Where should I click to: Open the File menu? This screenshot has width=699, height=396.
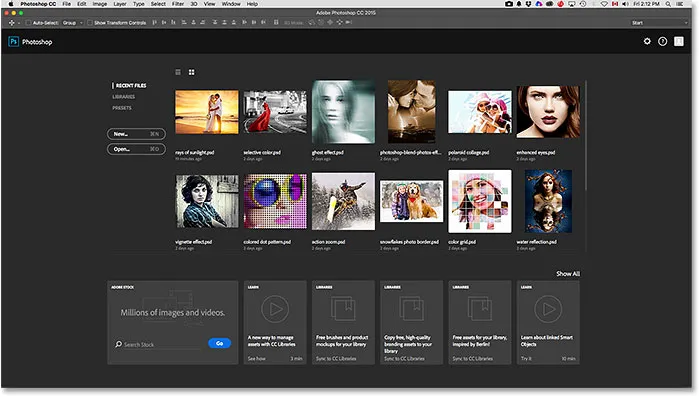[66, 4]
